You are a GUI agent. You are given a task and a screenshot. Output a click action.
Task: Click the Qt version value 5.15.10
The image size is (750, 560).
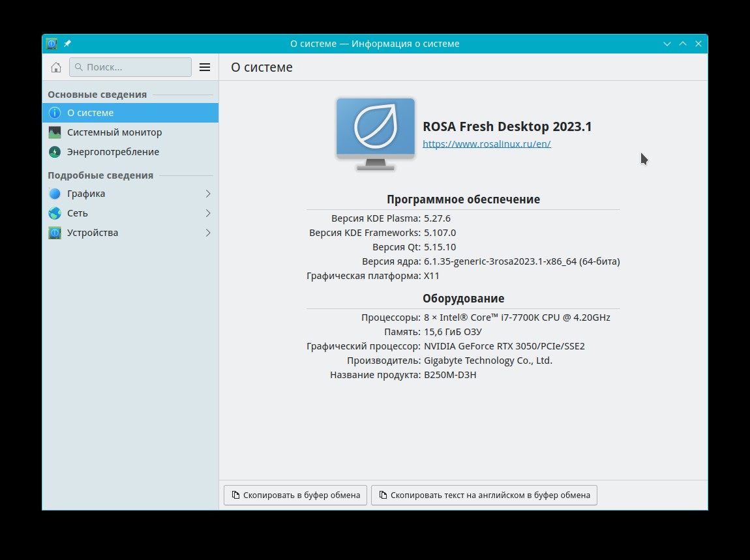coord(440,247)
